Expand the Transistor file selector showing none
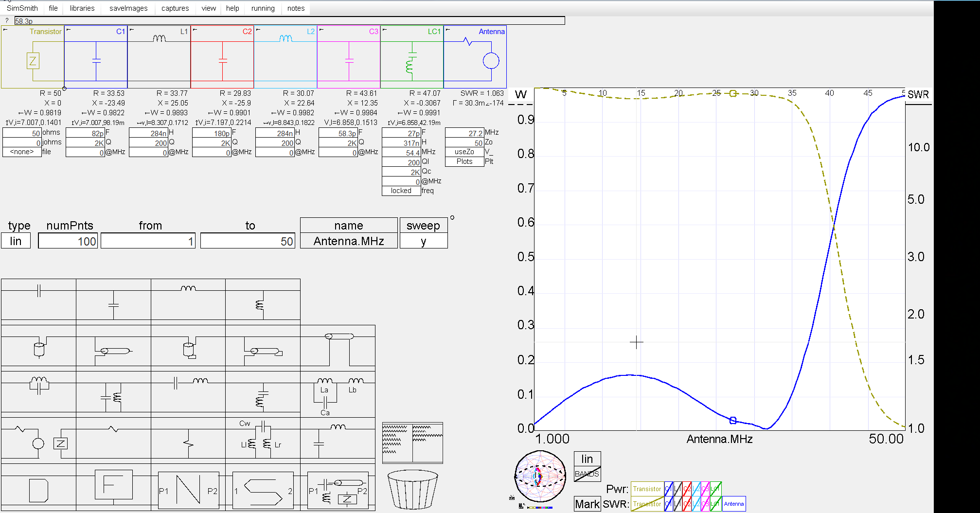980x513 pixels. [22, 152]
